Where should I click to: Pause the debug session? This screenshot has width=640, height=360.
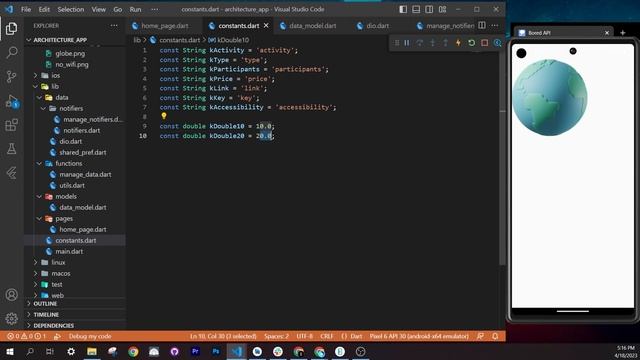407,43
